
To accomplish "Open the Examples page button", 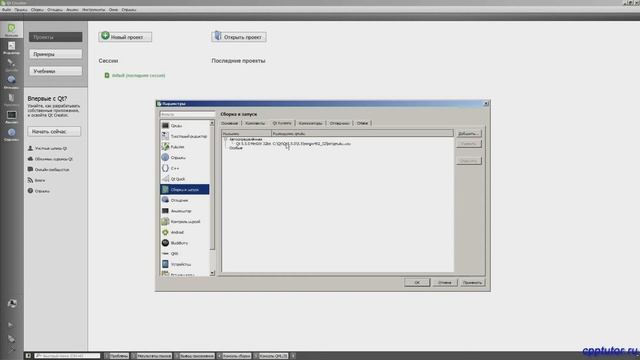I will point(56,54).
